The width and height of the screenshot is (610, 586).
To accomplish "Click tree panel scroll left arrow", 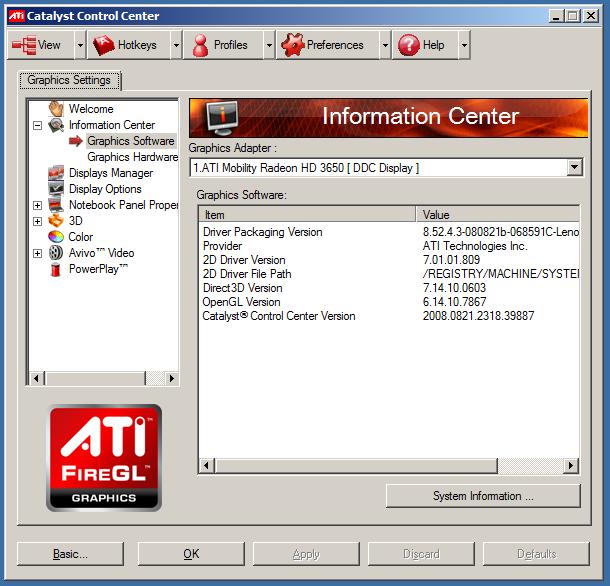I will [x=37, y=378].
